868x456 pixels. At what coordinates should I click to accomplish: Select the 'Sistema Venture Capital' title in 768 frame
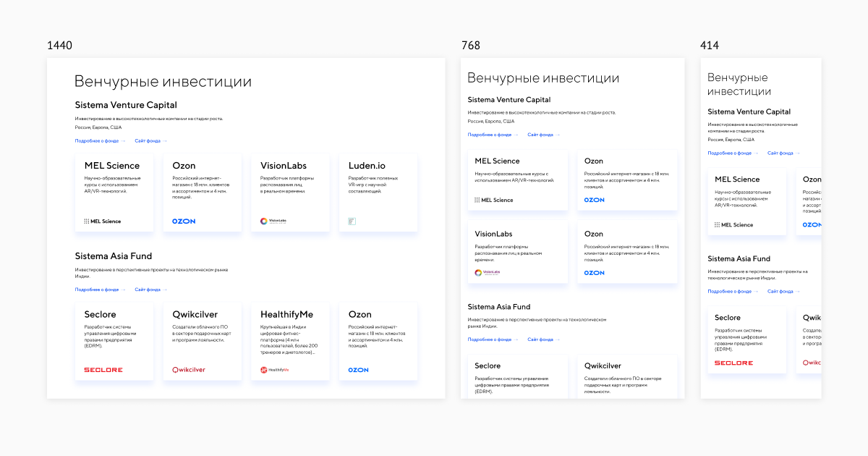[509, 100]
